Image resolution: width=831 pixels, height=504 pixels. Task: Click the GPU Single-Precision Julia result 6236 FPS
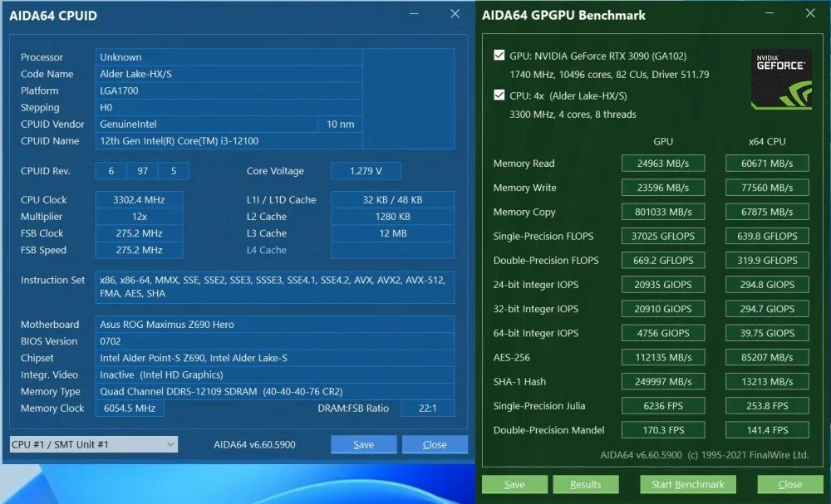(663, 405)
